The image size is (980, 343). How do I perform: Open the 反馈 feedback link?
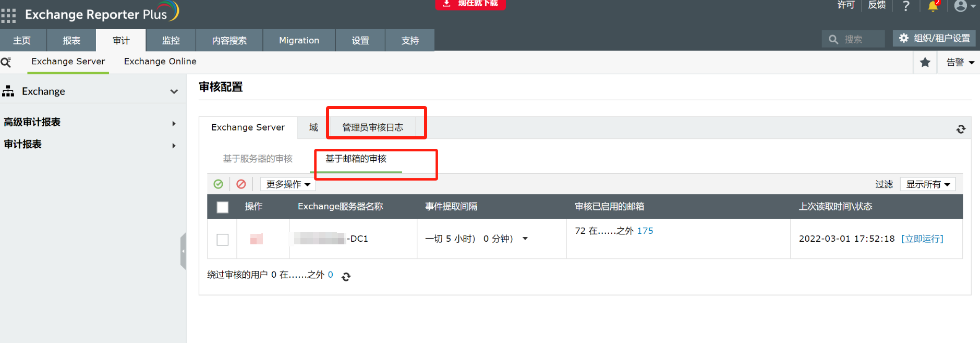click(877, 5)
